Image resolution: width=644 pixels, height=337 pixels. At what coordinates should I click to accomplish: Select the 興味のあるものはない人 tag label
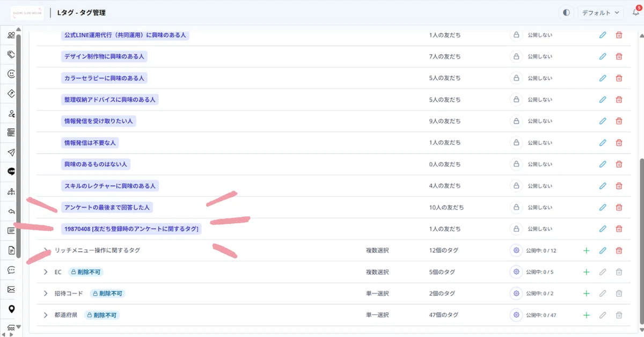coord(97,164)
